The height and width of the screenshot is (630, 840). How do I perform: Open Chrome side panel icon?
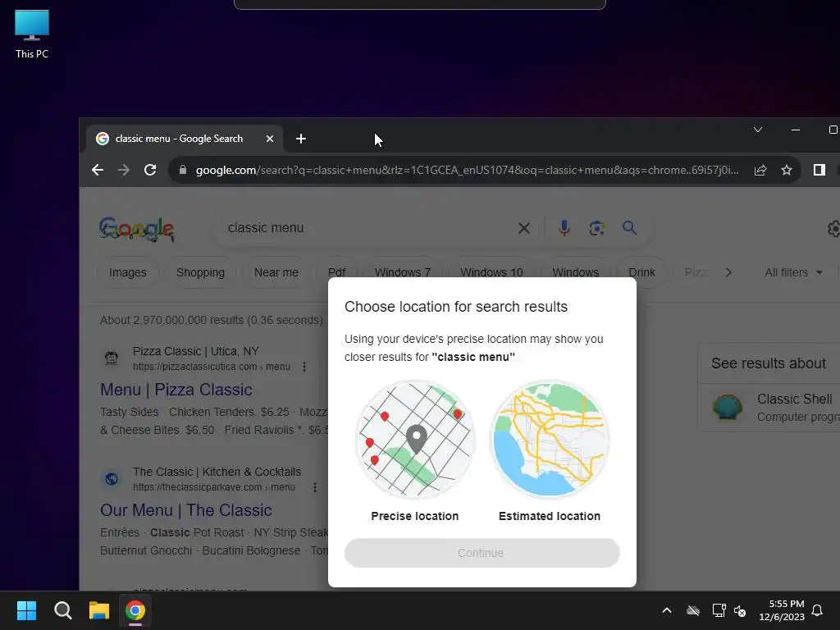819,171
